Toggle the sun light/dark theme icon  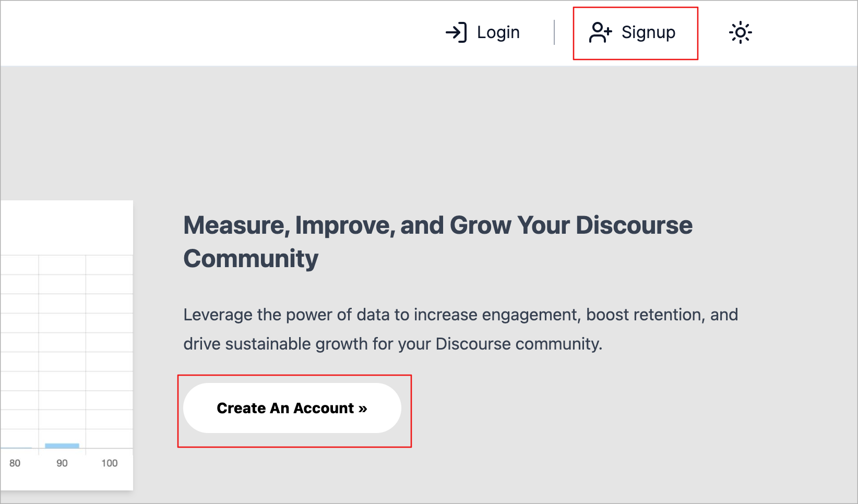point(740,32)
